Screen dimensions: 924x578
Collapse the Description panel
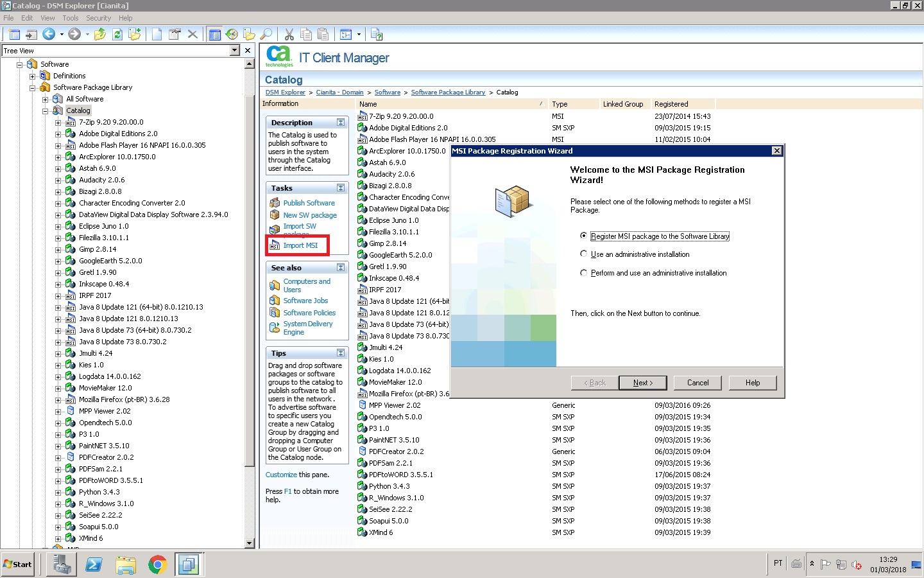341,122
